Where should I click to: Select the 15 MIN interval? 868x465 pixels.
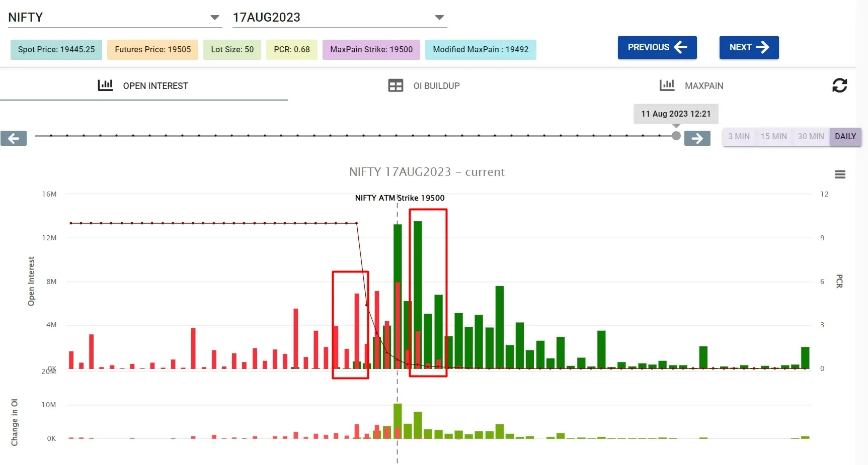coord(773,136)
